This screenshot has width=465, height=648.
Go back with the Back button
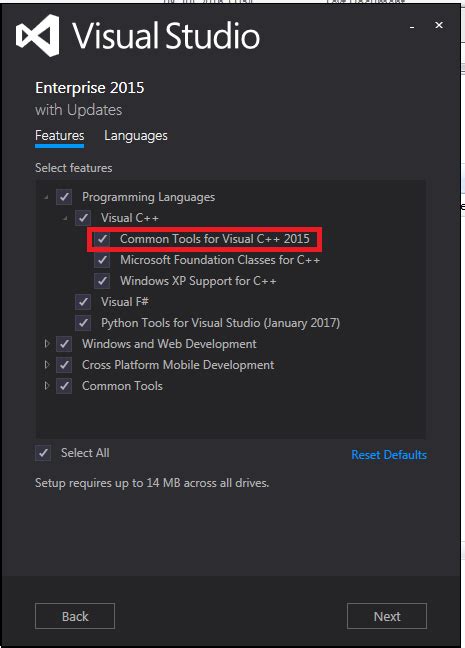[75, 616]
